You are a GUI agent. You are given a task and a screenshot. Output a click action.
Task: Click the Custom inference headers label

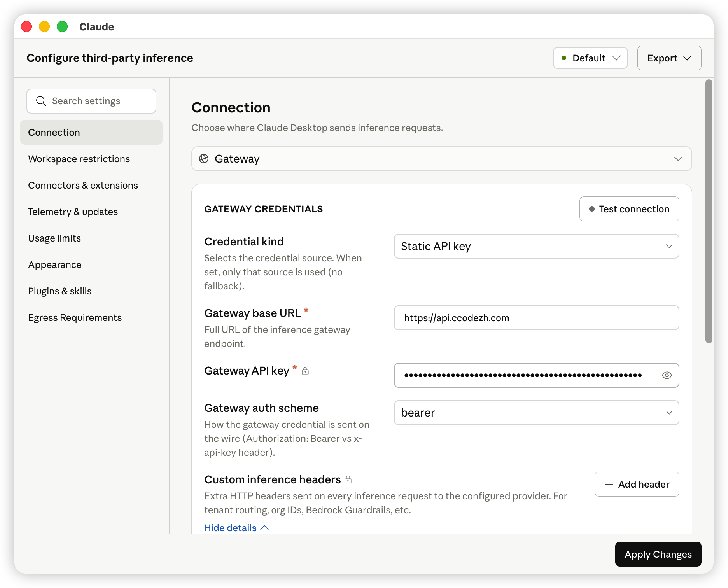pyautogui.click(x=273, y=479)
